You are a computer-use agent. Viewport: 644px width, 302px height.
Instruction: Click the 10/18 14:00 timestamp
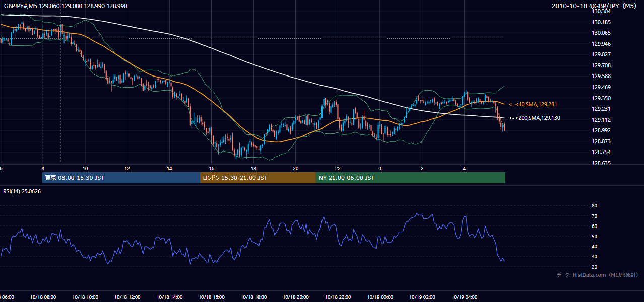tap(168, 297)
